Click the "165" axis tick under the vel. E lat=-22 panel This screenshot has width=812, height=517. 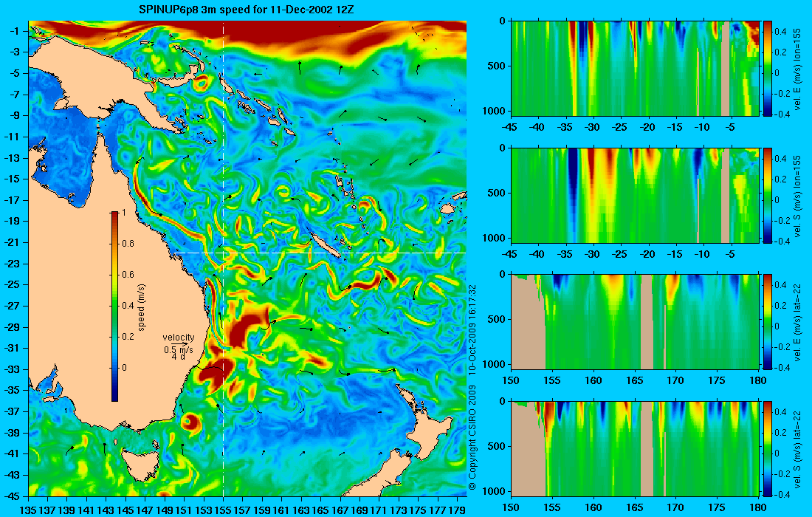tap(634, 381)
